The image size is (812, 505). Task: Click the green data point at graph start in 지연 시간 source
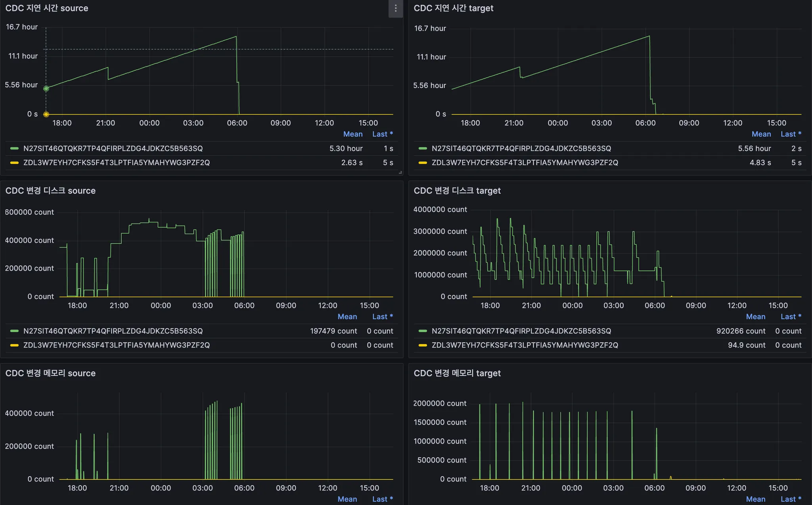(x=46, y=88)
